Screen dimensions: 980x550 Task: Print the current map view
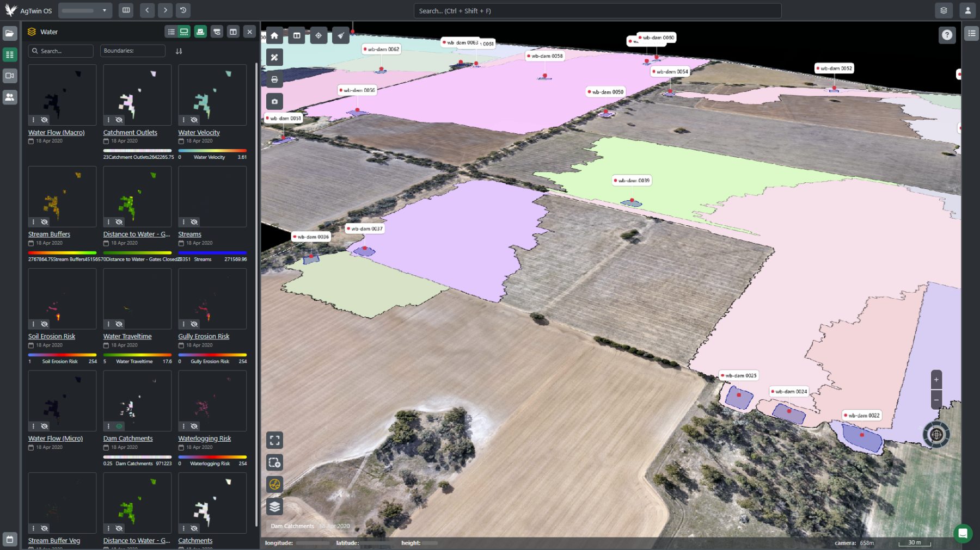(x=274, y=79)
